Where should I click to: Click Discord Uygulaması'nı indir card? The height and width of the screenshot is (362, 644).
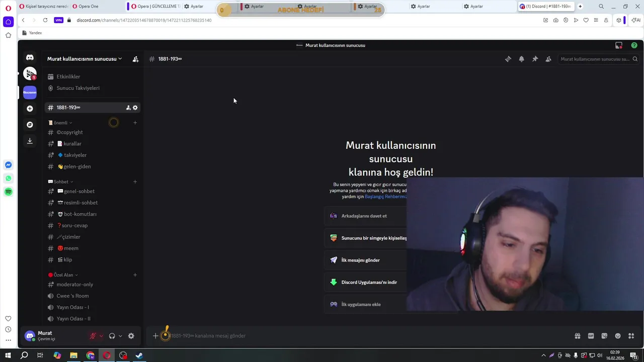click(x=366, y=282)
